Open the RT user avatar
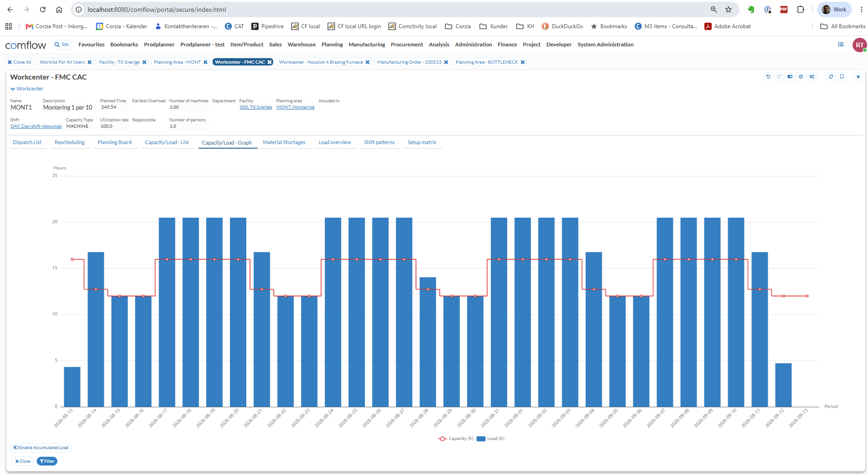 pyautogui.click(x=859, y=45)
